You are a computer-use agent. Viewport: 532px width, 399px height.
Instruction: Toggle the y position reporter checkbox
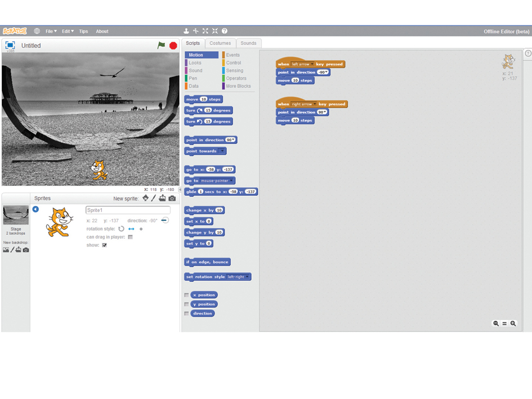coord(186,304)
